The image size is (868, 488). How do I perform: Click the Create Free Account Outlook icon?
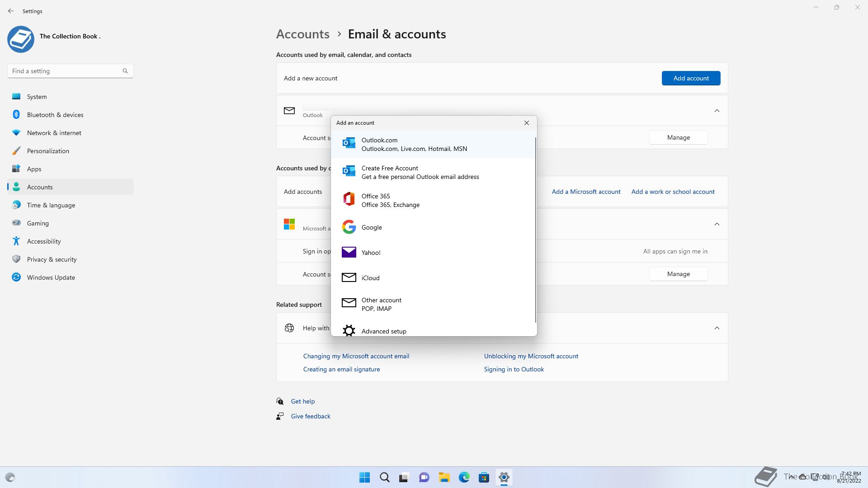349,171
